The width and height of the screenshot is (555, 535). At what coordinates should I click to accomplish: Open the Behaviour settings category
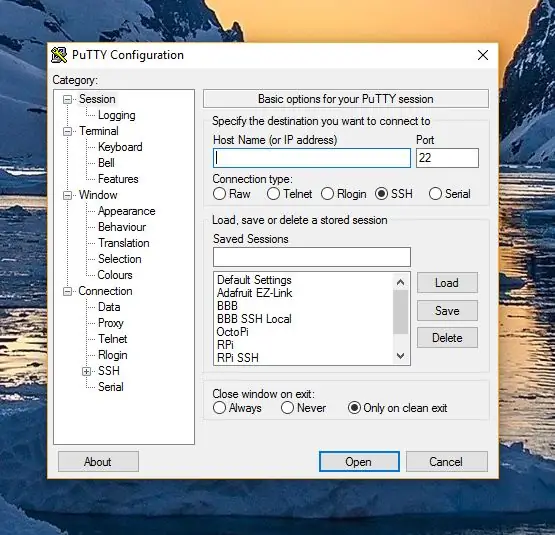(x=122, y=227)
